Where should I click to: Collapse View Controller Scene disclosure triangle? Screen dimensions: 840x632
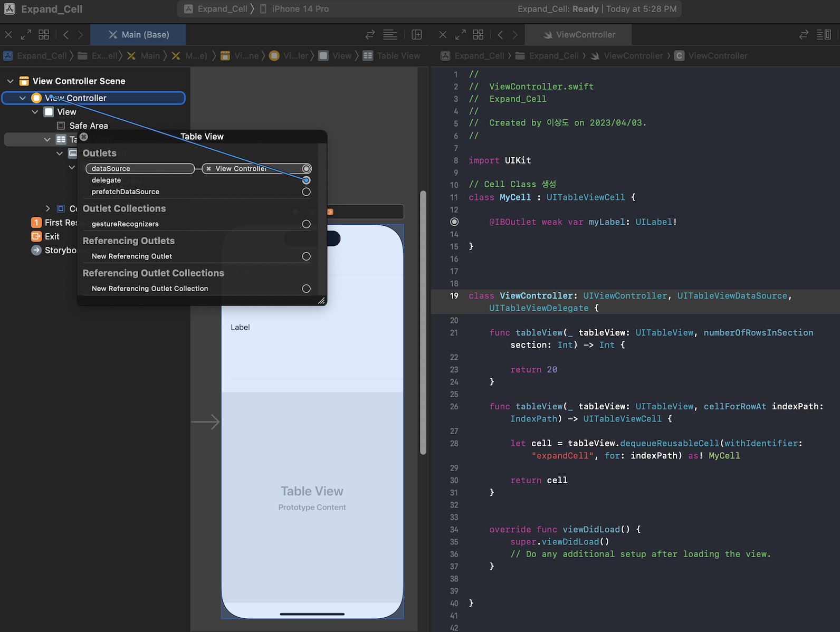pyautogui.click(x=10, y=81)
